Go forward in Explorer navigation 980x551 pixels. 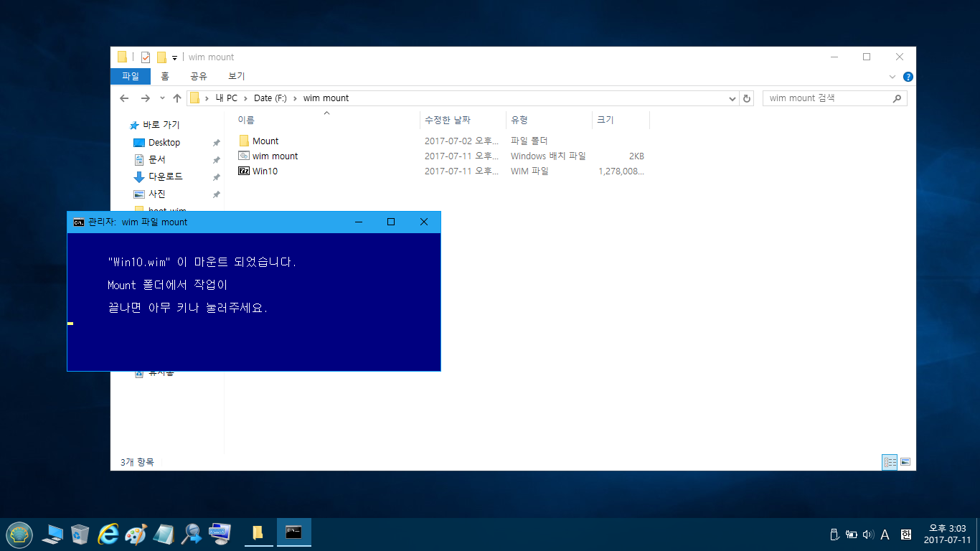(146, 98)
